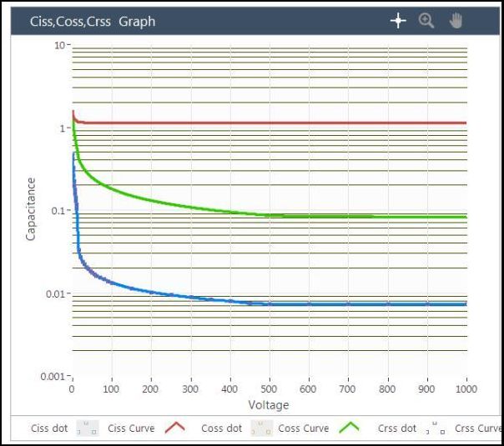This screenshot has height=446, width=504.
Task: Click the Voltage axis label
Action: point(269,405)
